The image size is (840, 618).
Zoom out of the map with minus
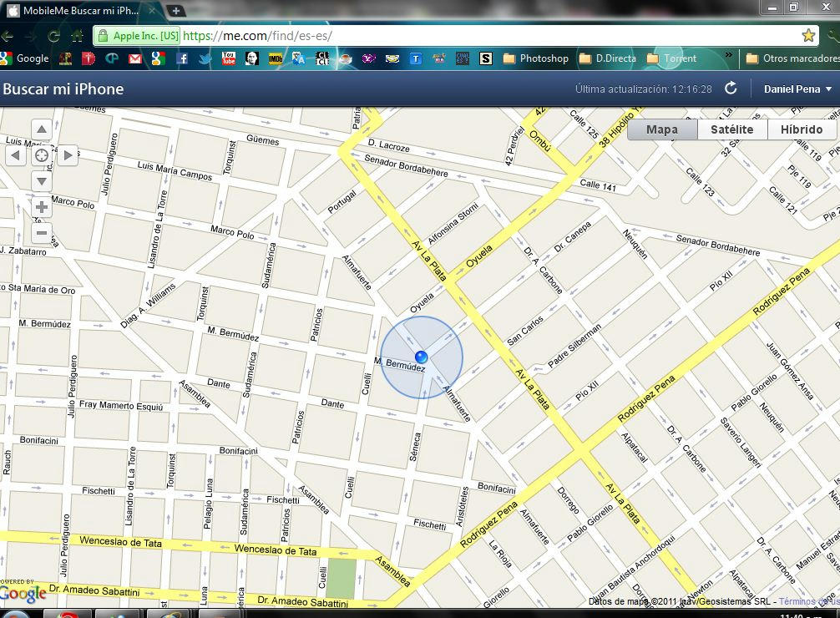[x=42, y=233]
